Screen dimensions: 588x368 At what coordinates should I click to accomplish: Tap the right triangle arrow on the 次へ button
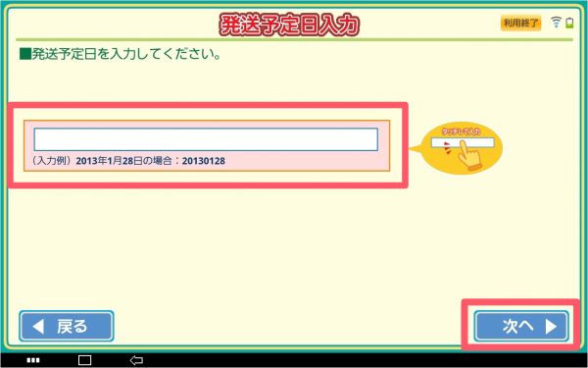click(551, 327)
